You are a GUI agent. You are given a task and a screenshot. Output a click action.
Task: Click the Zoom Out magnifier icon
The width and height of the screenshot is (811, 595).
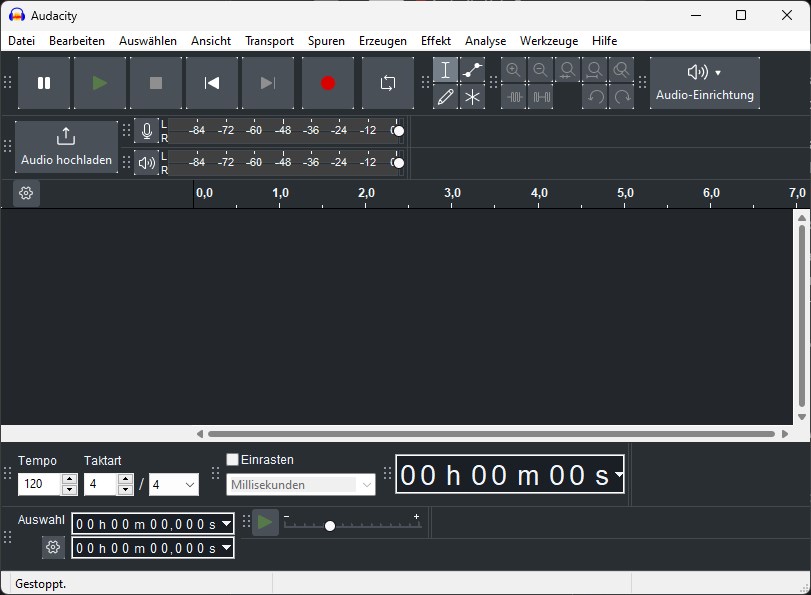coord(540,70)
